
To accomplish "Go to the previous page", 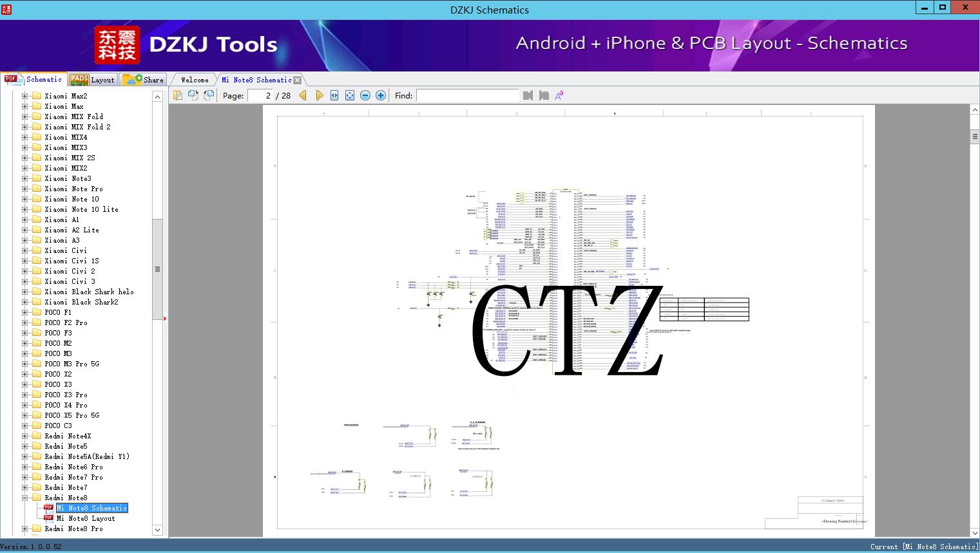I will click(x=303, y=95).
